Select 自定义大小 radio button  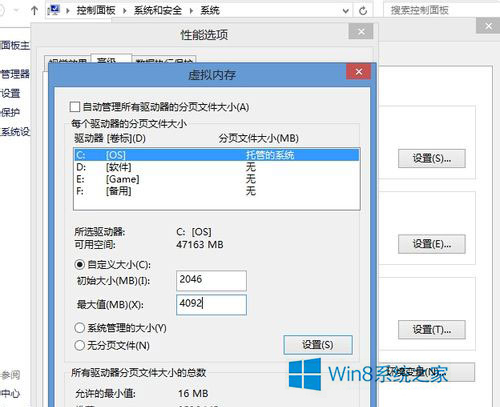click(x=80, y=265)
